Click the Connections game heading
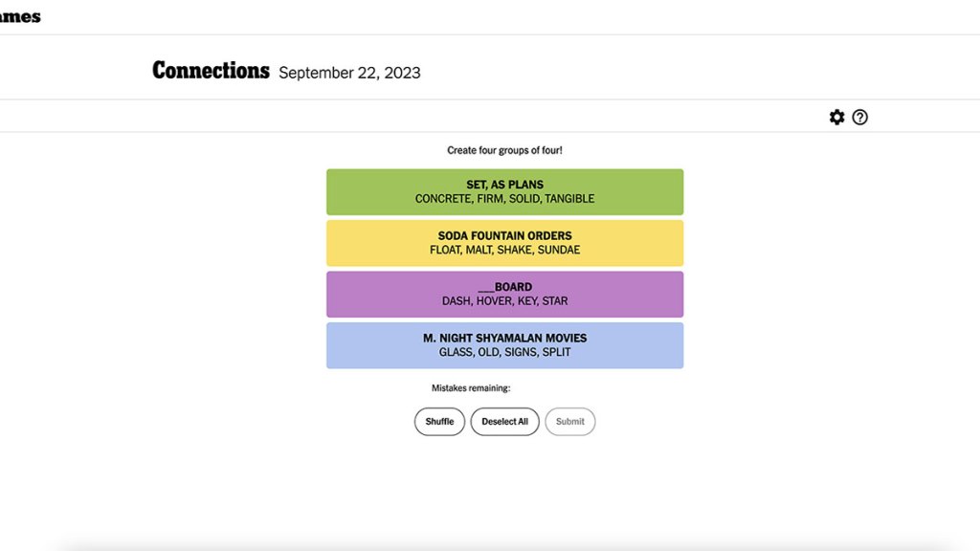 pos(211,71)
